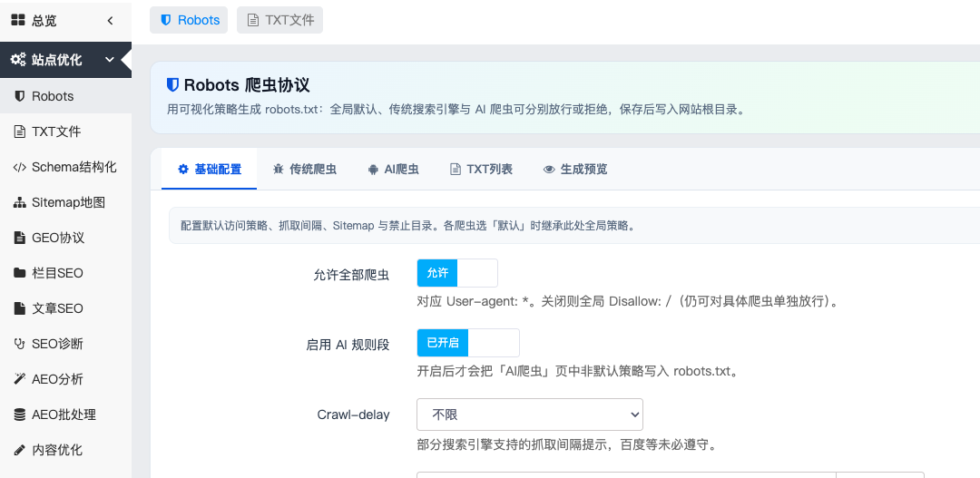Click the gears icon beside 站点优化
The image size is (980, 478).
[19, 60]
